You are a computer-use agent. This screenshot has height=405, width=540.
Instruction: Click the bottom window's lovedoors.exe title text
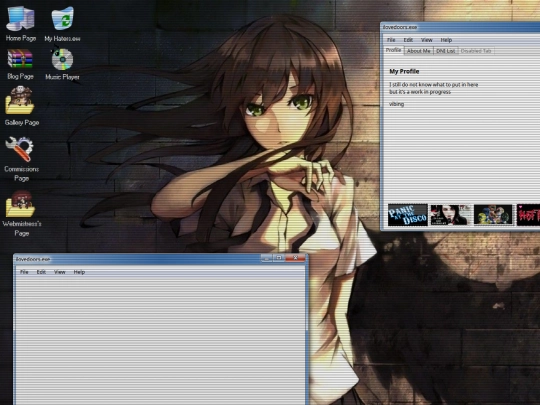33,259
